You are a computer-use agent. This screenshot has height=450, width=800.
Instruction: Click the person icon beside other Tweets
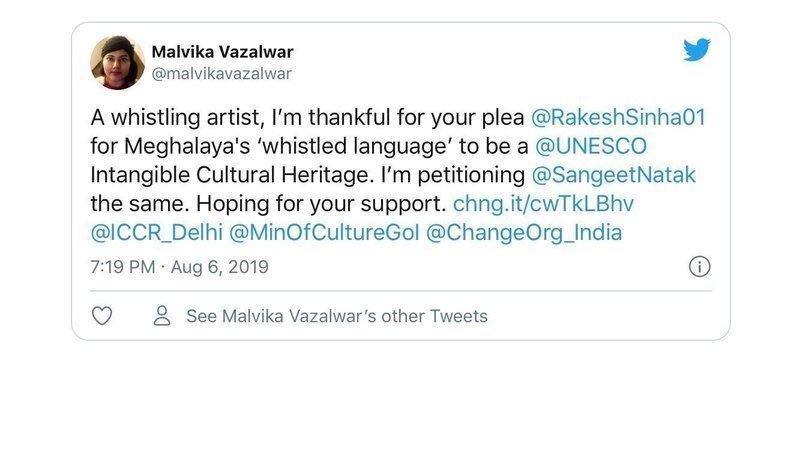160,316
